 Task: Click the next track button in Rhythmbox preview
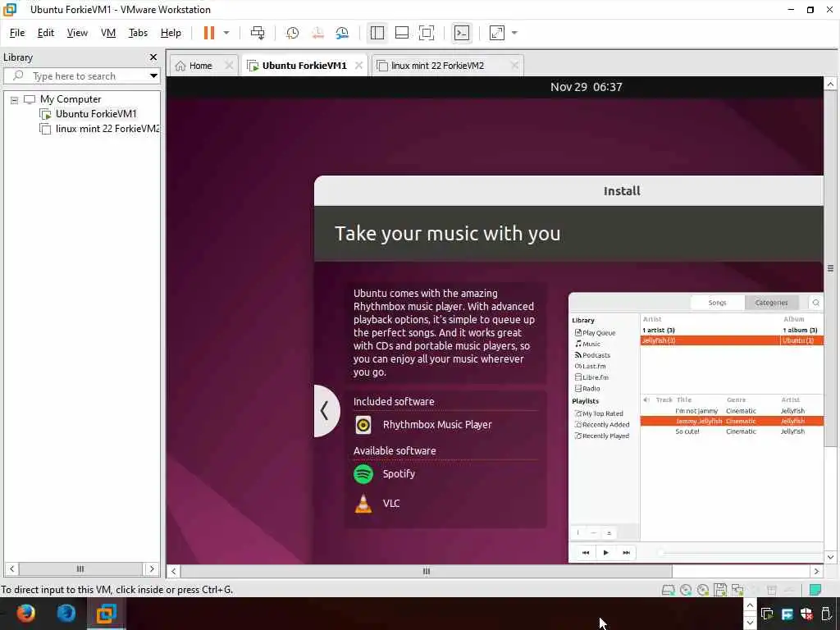click(626, 552)
